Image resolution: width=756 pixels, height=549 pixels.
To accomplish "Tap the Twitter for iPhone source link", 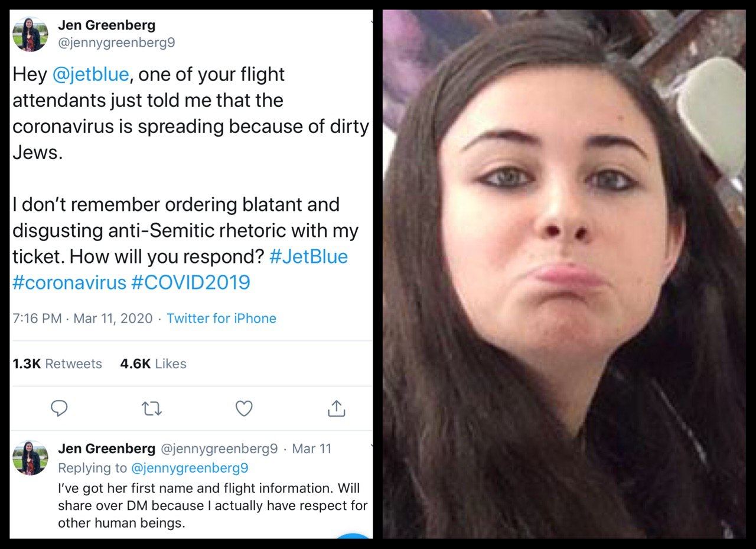I will pyautogui.click(x=221, y=318).
